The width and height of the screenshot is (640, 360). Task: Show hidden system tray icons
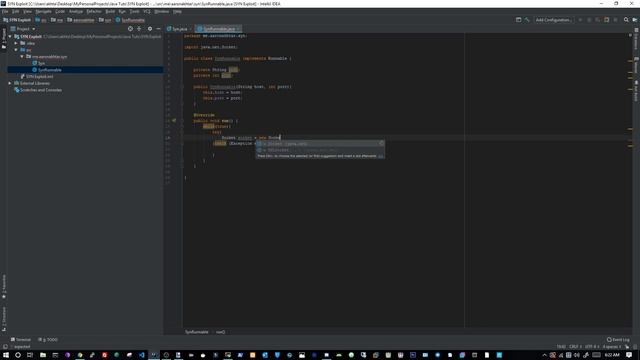click(544, 355)
